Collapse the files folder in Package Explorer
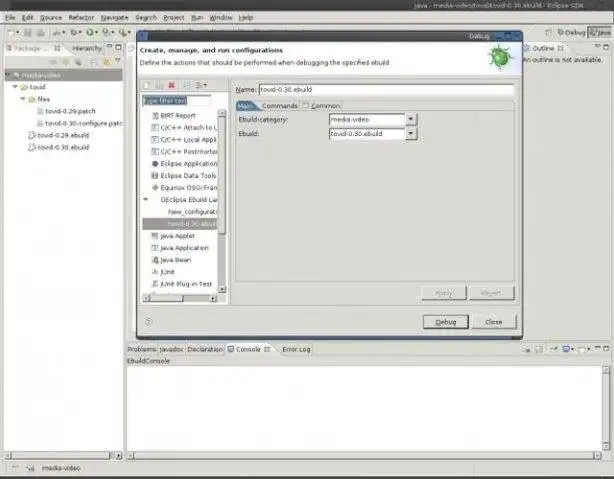The width and height of the screenshot is (614, 479). [x=23, y=99]
